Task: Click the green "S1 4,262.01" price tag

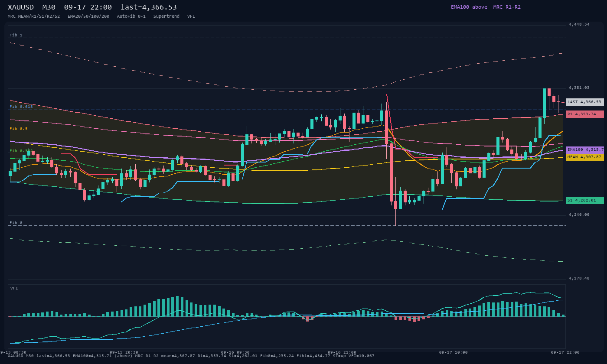Action: click(585, 200)
